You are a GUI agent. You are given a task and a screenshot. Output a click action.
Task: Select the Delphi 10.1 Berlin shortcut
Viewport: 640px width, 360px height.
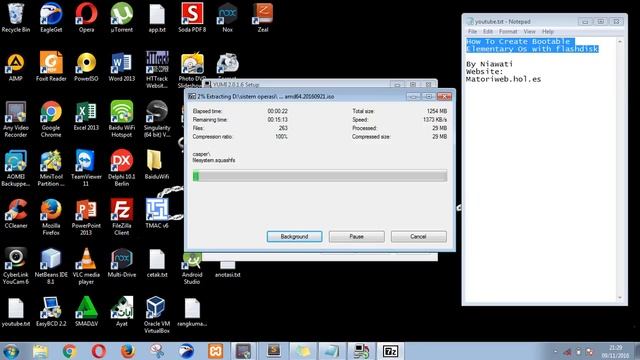pyautogui.click(x=122, y=168)
